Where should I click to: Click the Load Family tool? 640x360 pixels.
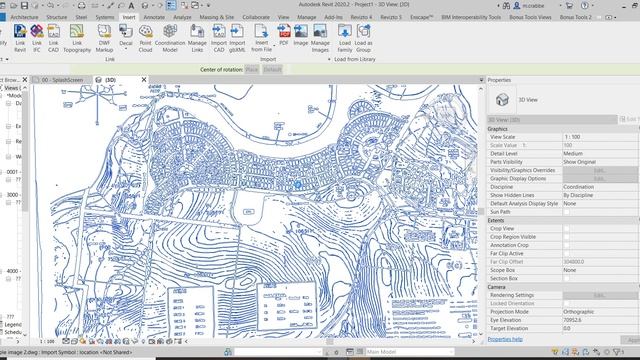pos(345,38)
